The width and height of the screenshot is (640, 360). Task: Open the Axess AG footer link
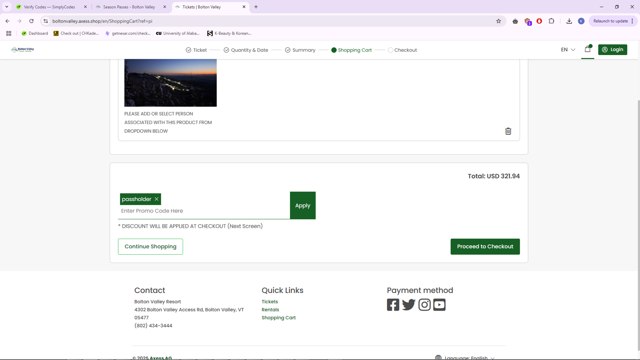[160, 358]
